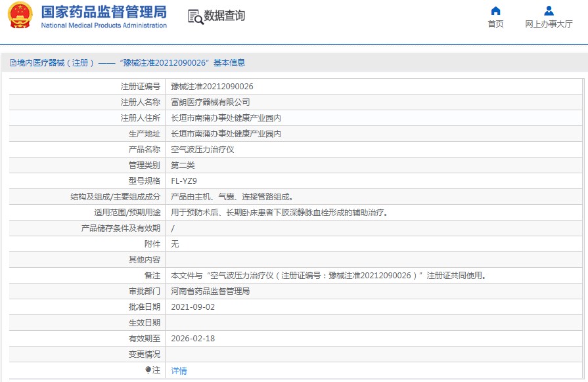588x382 pixels.
Task: Click the 数据查询 magnifier icon
Action: (195, 16)
